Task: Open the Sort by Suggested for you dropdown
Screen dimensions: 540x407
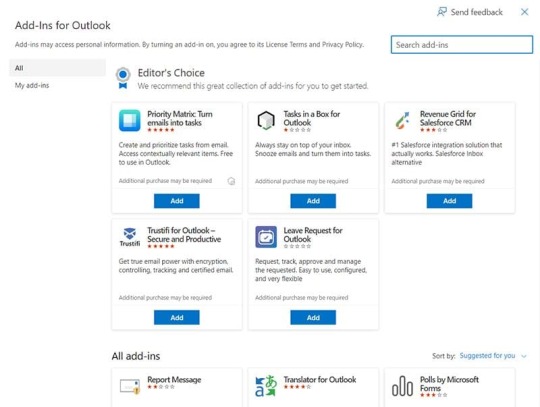Action: [487, 356]
